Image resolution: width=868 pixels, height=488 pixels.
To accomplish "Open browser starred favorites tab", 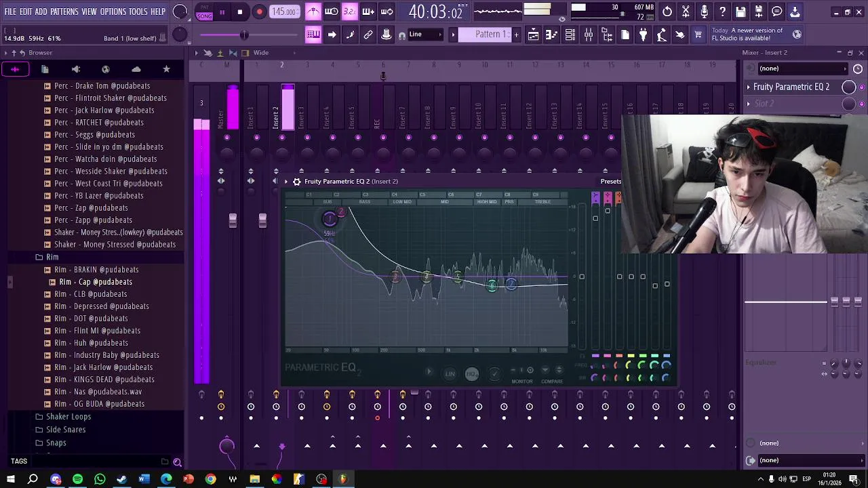I will (166, 69).
